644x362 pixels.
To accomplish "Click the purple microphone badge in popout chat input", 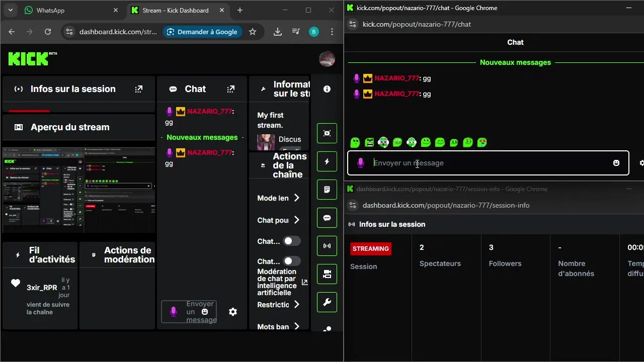I will [x=360, y=163].
